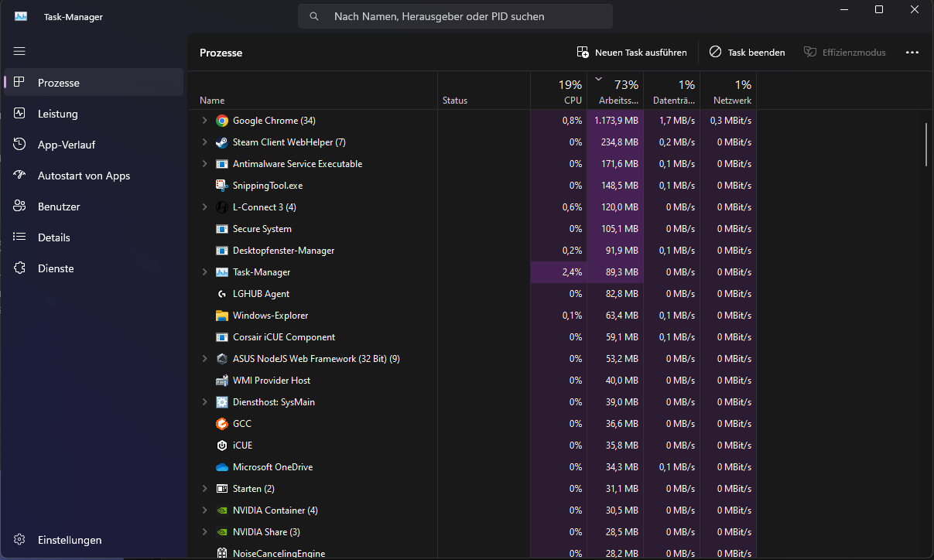This screenshot has width=934, height=560.
Task: Open the three-dots more options menu
Action: coord(912,53)
